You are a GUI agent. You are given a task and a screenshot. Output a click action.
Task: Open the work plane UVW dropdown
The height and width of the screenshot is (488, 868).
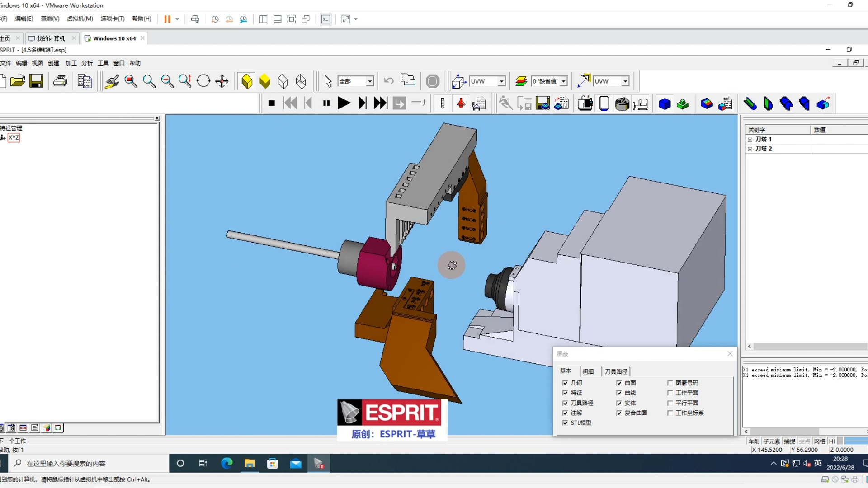click(x=501, y=81)
